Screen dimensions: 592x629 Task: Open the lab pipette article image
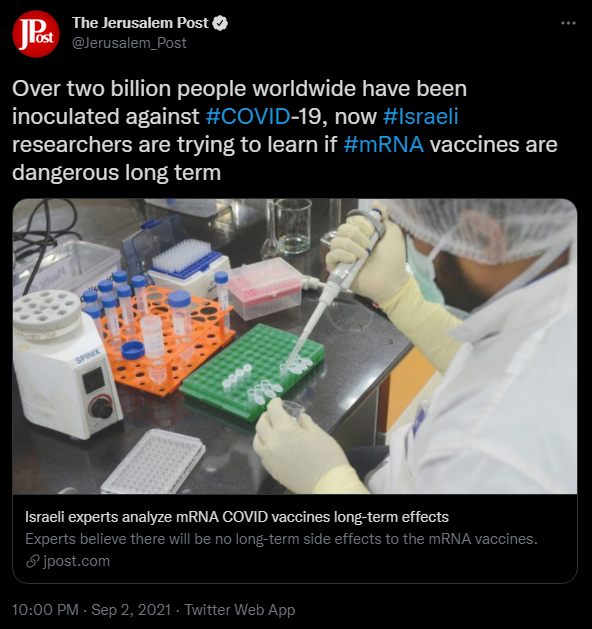(x=295, y=346)
